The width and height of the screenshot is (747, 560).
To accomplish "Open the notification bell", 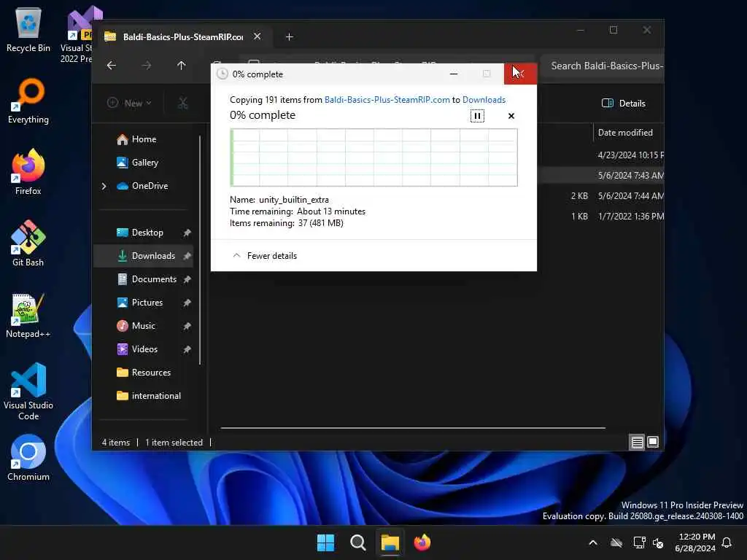I will click(727, 542).
